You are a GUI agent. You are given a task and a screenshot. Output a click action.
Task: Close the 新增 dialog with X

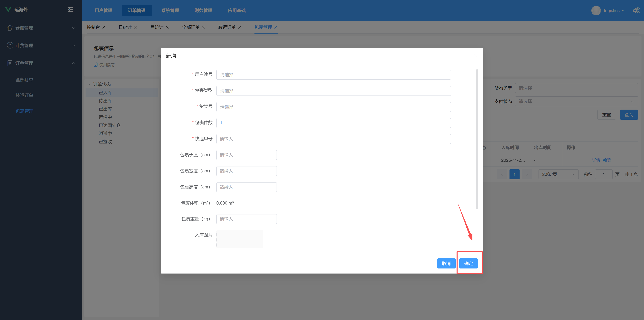[475, 55]
